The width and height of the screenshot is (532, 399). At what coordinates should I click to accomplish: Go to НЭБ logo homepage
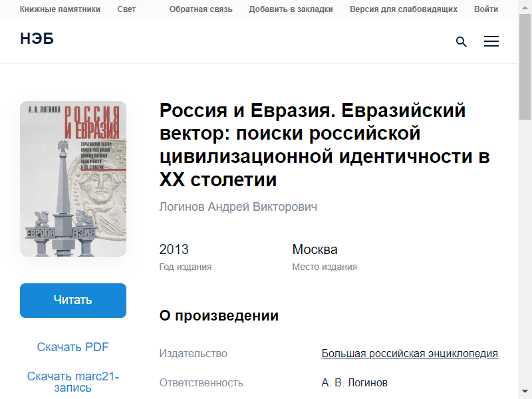(37, 39)
